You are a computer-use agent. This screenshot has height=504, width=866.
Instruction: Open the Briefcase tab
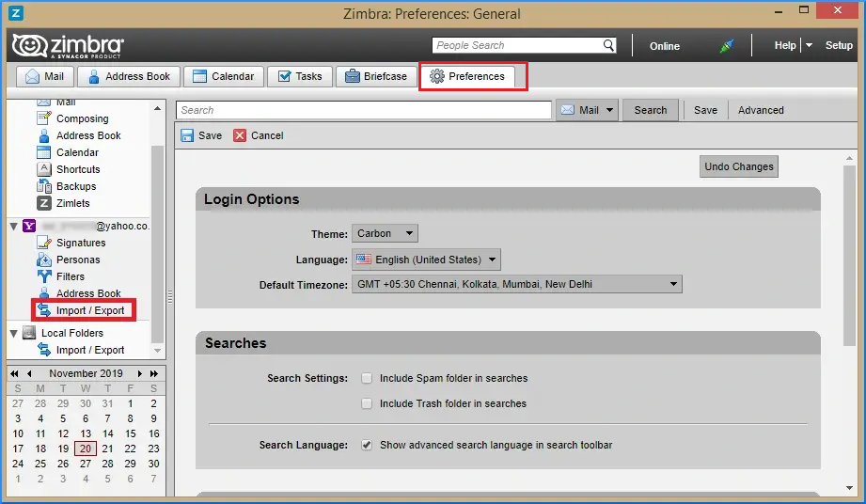(x=375, y=76)
